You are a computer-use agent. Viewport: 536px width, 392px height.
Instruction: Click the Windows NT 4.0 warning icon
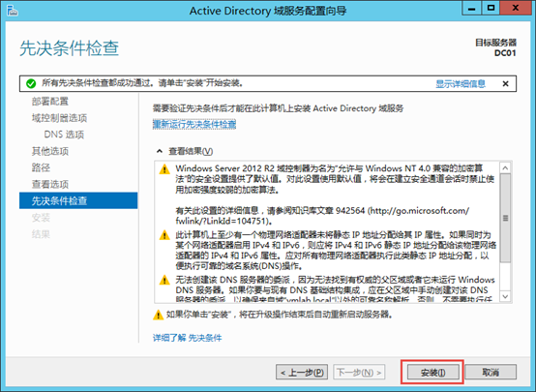164,169
